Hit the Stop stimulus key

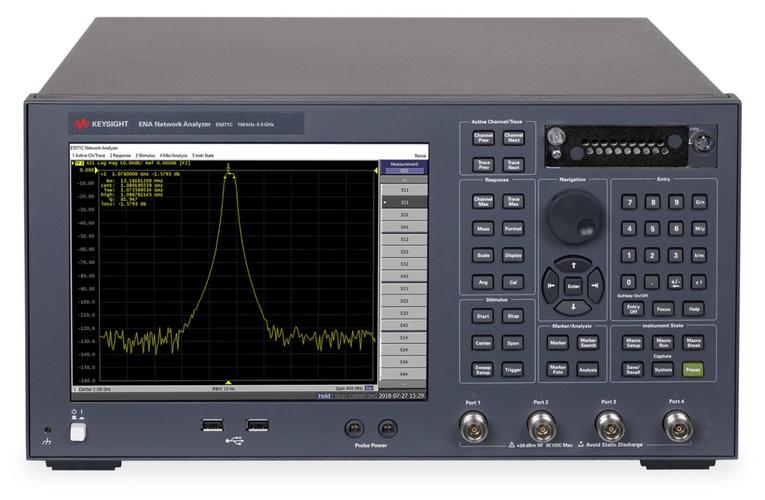click(513, 316)
